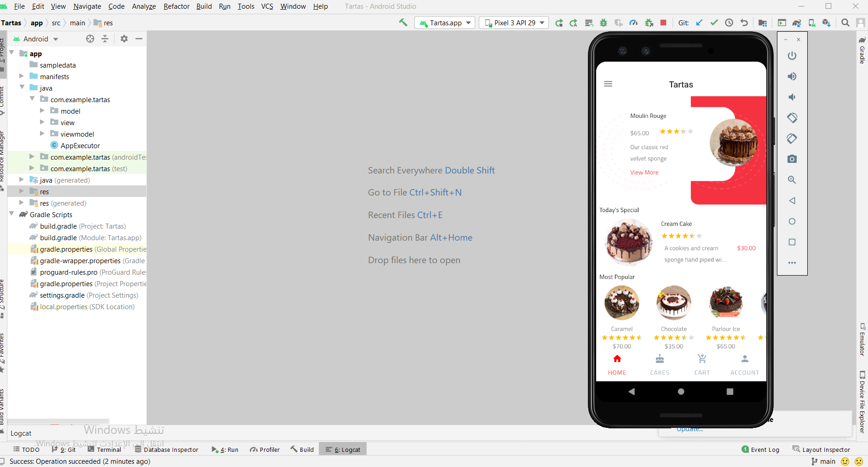Tap the CART tab in the app
Image resolution: width=868 pixels, height=467 pixels.
pyautogui.click(x=702, y=365)
